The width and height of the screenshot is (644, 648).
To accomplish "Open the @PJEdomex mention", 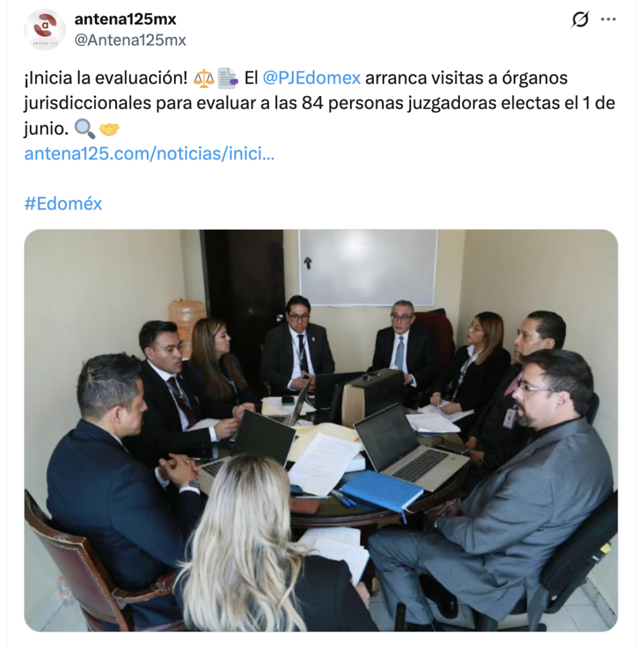I will coord(311,78).
